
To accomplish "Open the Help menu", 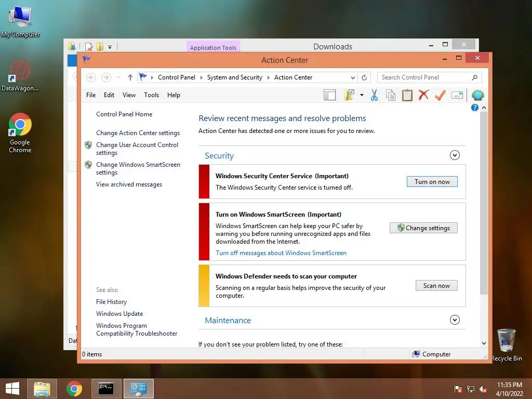I will pos(174,96).
